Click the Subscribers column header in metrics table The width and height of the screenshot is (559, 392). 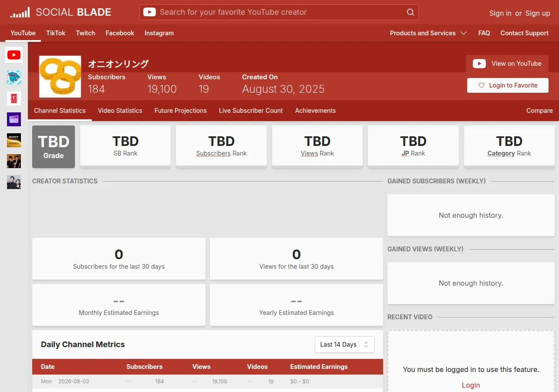point(145,367)
